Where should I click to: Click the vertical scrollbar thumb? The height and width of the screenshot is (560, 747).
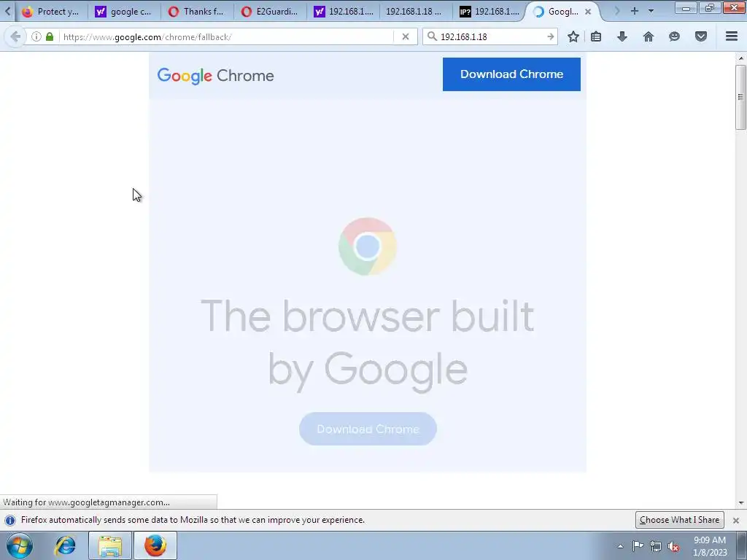741,97
